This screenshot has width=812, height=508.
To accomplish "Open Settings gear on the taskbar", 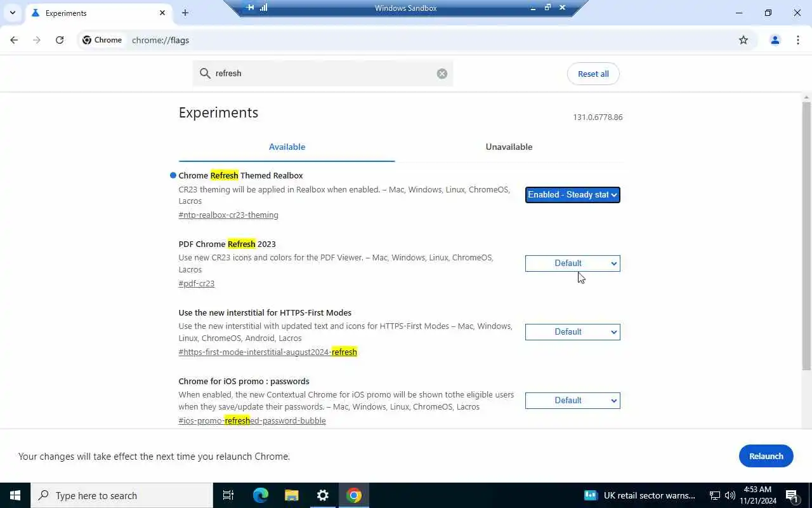I will coord(323,495).
